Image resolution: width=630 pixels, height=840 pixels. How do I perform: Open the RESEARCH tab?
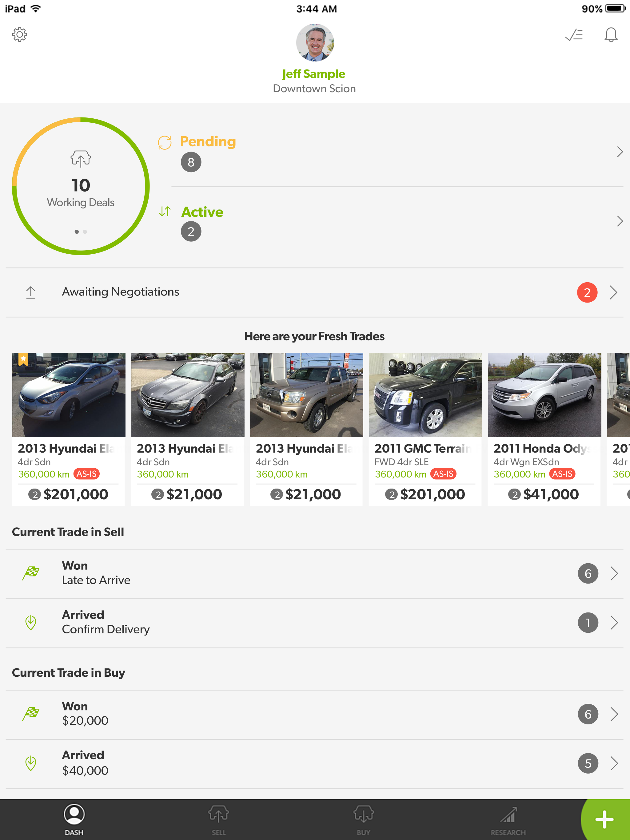click(508, 821)
